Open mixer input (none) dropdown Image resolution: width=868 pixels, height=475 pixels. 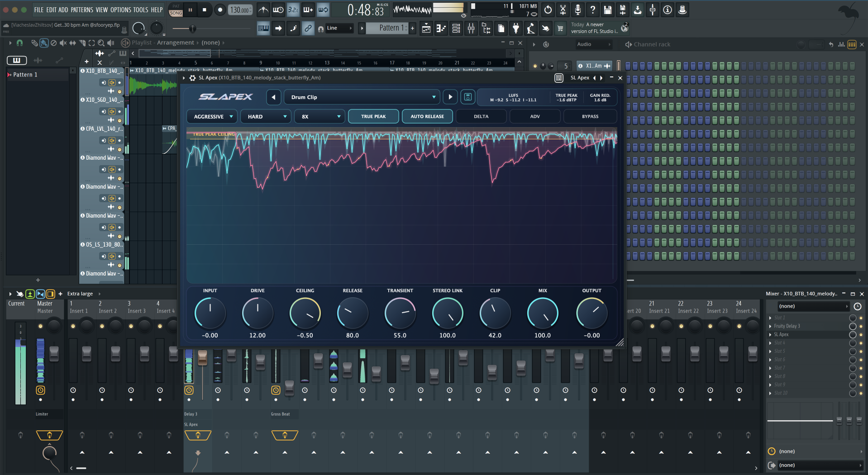(x=813, y=306)
